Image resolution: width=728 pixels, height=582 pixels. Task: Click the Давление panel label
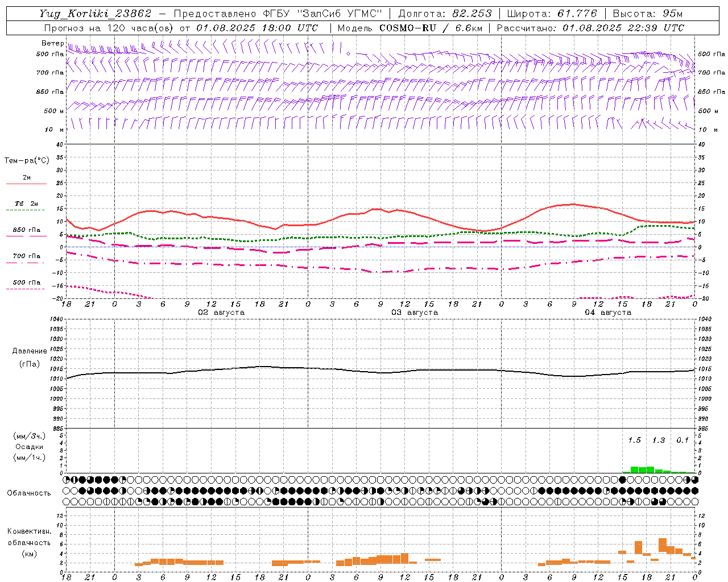click(30, 351)
